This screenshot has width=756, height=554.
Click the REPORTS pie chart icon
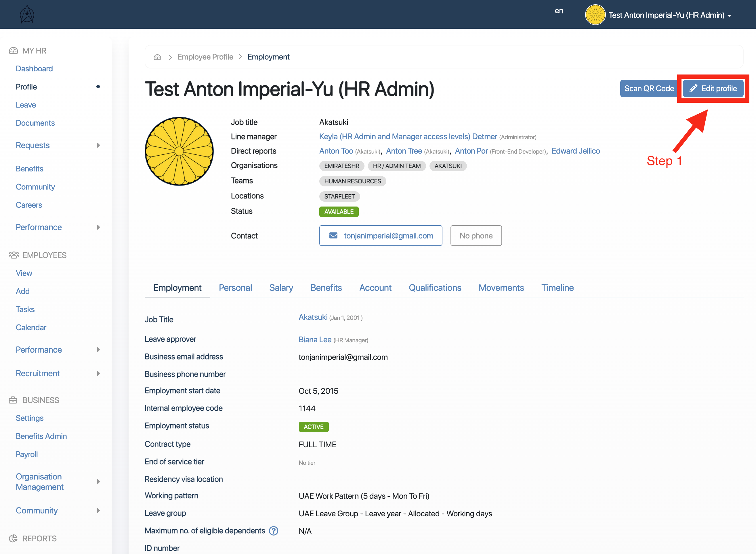[x=13, y=538]
